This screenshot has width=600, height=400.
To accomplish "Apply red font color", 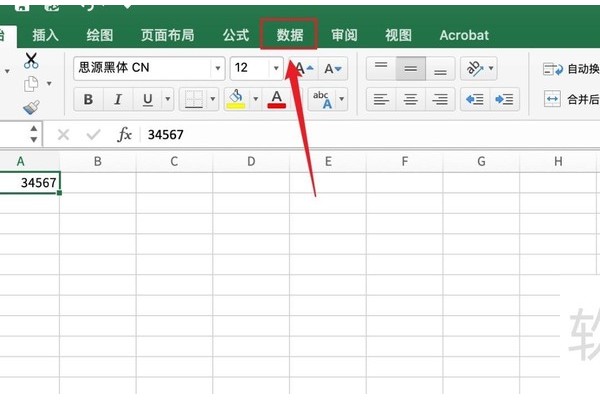I will (277, 100).
